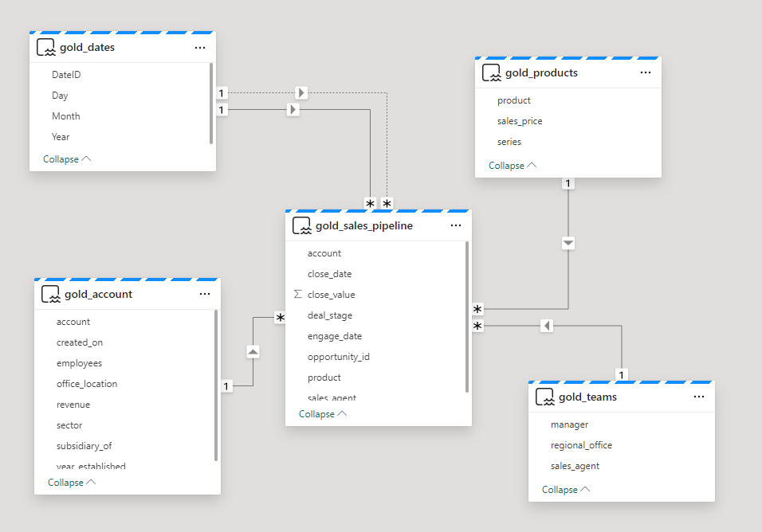The height and width of the screenshot is (532, 762).
Task: Collapse the gold_products table card
Action: click(513, 166)
